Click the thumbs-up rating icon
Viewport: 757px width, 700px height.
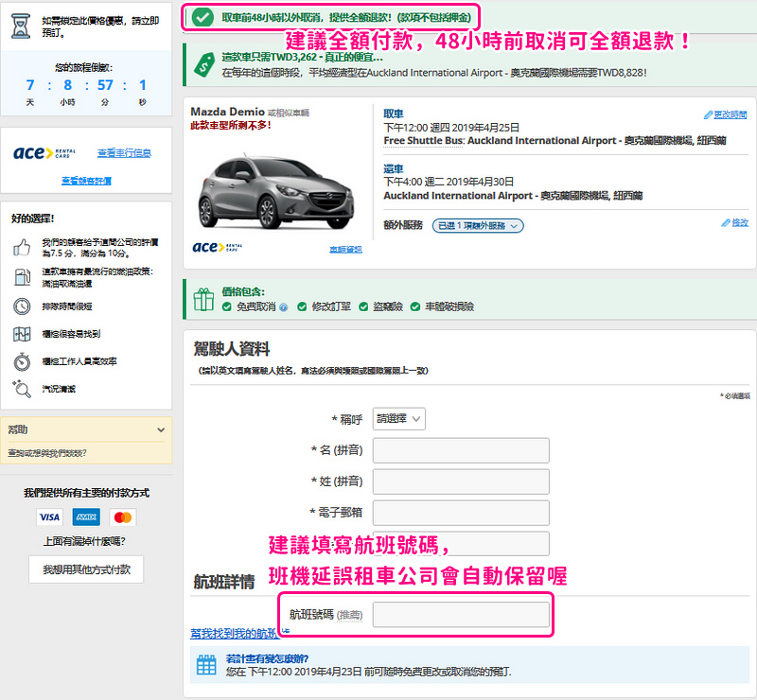[21, 248]
